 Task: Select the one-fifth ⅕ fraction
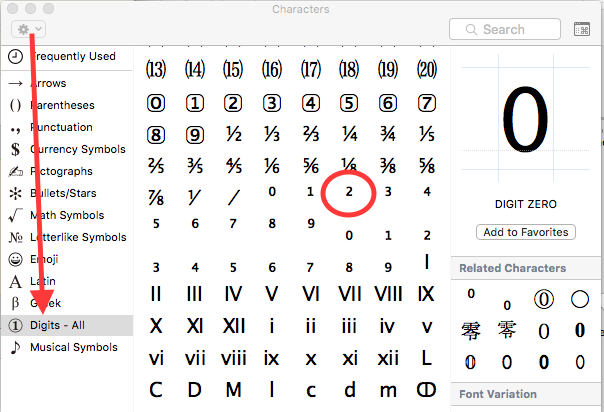427,134
